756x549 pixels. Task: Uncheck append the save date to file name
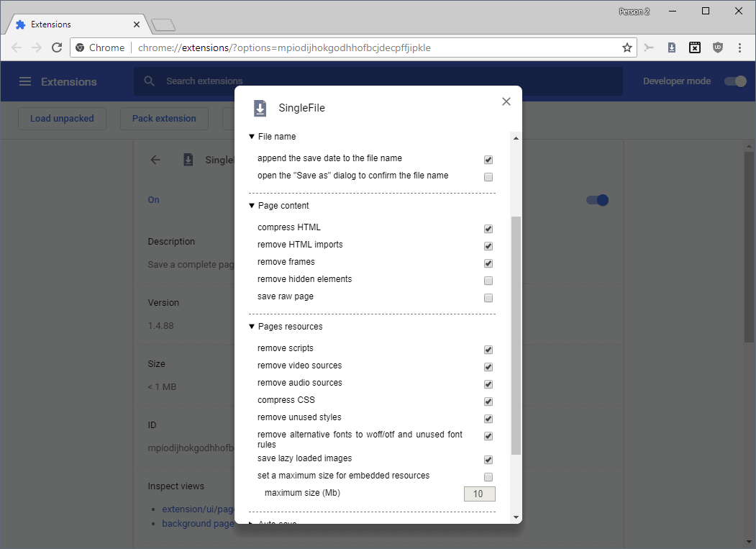[x=488, y=160]
